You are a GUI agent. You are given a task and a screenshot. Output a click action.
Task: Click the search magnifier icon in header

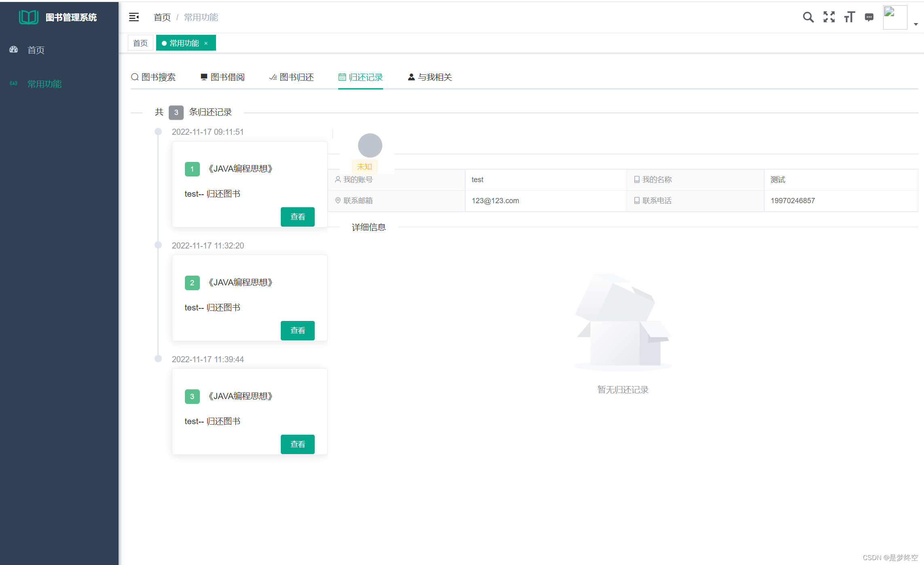[x=808, y=17]
